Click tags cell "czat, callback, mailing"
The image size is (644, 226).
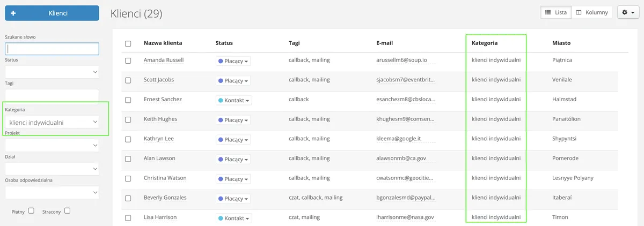(x=316, y=198)
